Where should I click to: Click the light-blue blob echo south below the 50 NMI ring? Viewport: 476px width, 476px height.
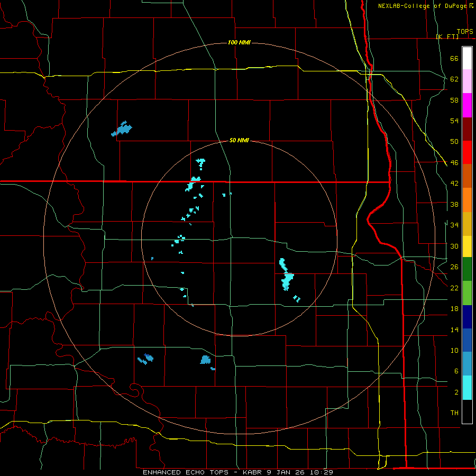(206, 360)
